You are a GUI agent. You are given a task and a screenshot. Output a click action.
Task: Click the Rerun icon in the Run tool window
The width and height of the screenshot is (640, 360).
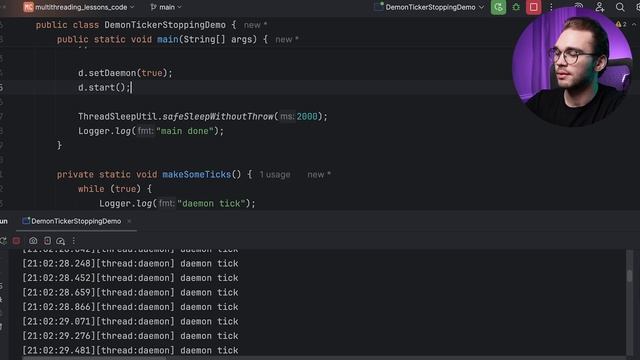pos(3,241)
